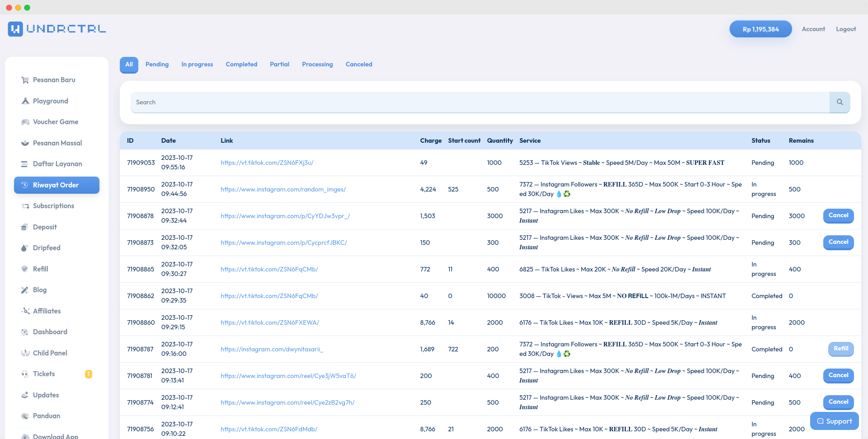Click the Refill shield icon

(25, 269)
